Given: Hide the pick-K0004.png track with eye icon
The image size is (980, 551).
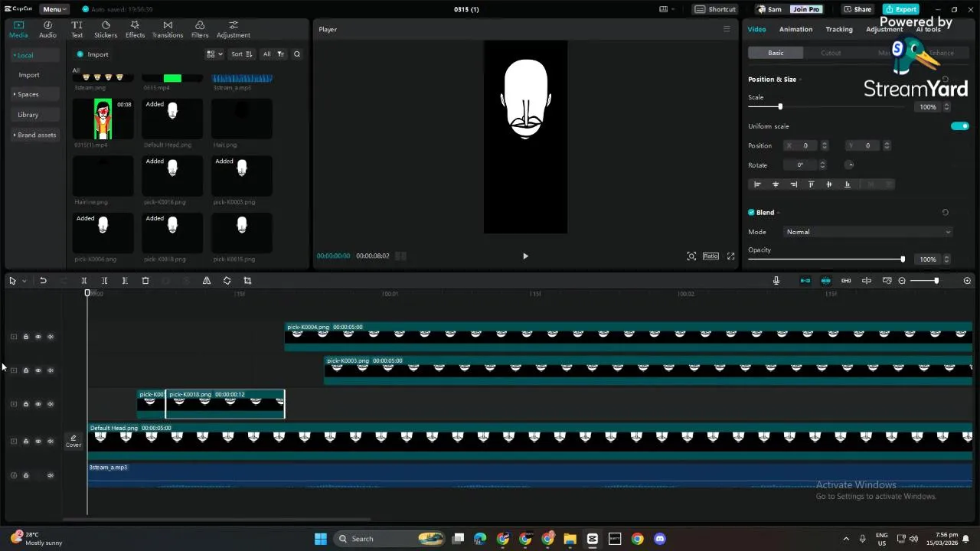Looking at the screenshot, I should click(x=38, y=337).
